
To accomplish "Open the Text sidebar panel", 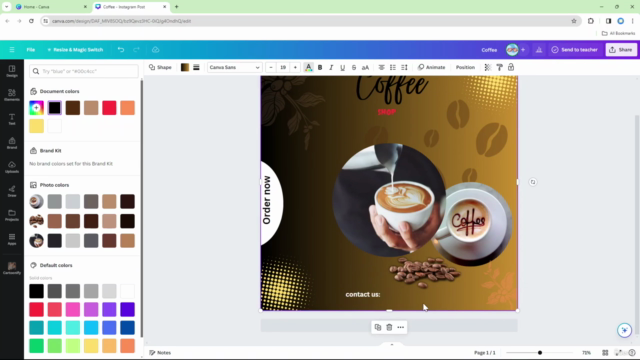I will (12, 119).
